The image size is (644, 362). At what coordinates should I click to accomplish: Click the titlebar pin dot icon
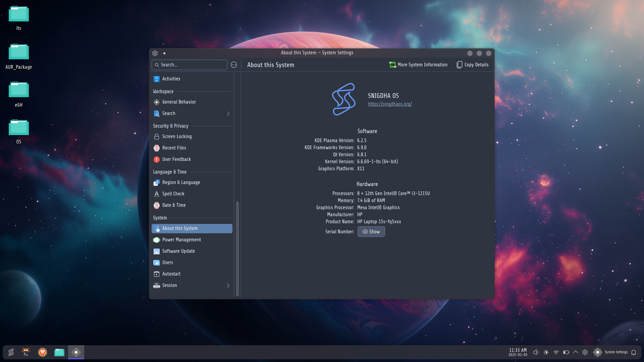point(164,53)
